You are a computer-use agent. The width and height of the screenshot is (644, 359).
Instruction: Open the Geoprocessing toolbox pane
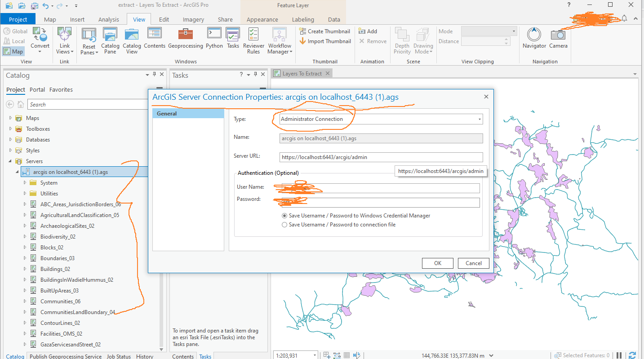[x=186, y=38]
